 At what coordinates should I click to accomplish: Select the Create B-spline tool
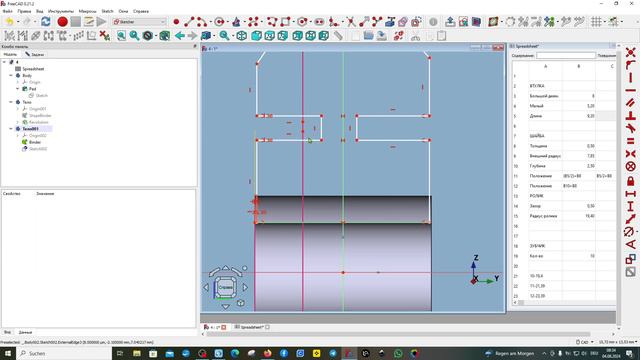point(253,22)
